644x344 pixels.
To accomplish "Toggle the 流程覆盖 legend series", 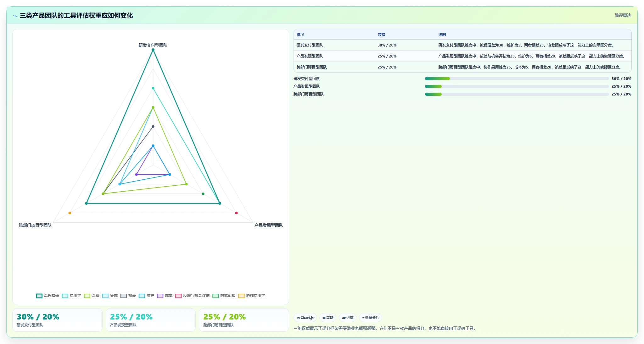I will 48,296.
